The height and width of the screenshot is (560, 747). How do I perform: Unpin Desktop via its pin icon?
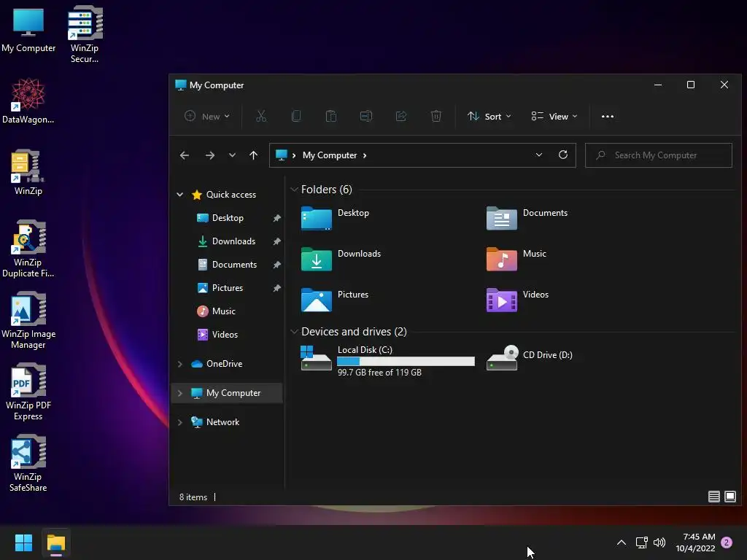[x=276, y=218]
